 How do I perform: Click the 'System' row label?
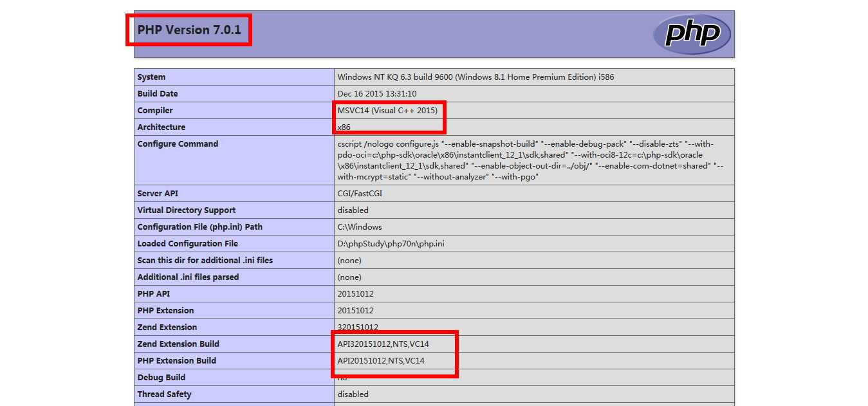[151, 77]
